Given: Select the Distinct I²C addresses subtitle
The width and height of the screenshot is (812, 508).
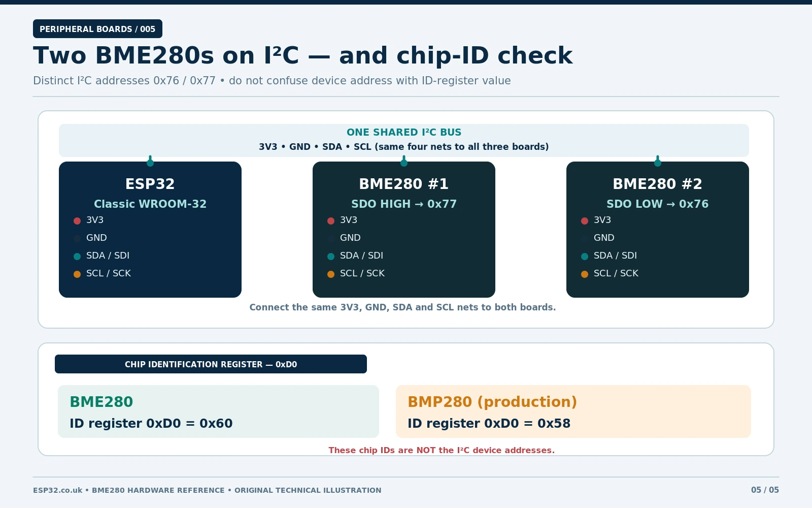Looking at the screenshot, I should (x=272, y=81).
